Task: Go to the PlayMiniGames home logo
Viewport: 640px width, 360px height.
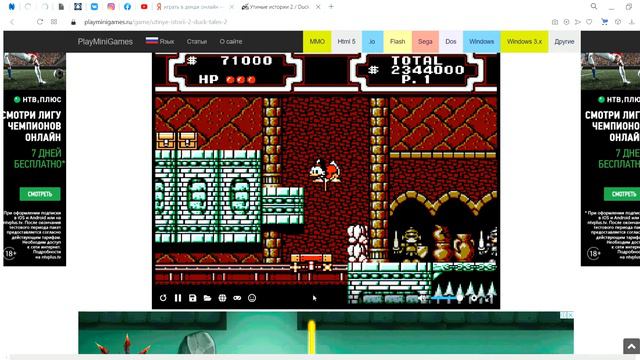Action: [x=105, y=42]
